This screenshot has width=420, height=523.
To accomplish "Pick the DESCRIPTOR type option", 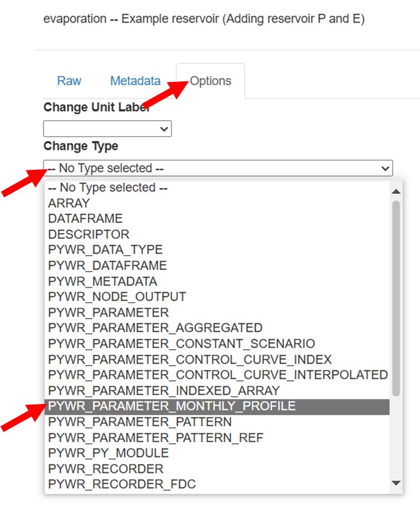I will coord(89,234).
